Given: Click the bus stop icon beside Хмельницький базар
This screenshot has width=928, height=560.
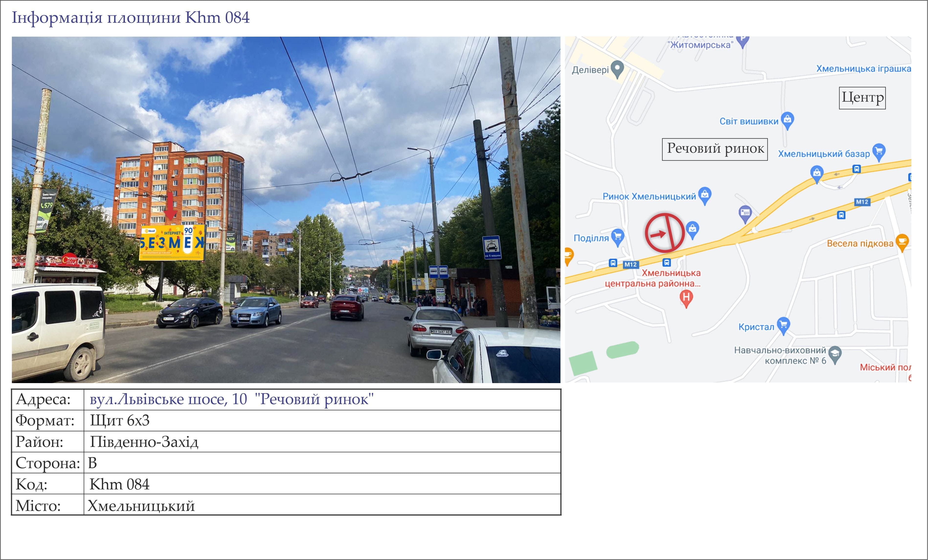Looking at the screenshot, I should click(856, 169).
